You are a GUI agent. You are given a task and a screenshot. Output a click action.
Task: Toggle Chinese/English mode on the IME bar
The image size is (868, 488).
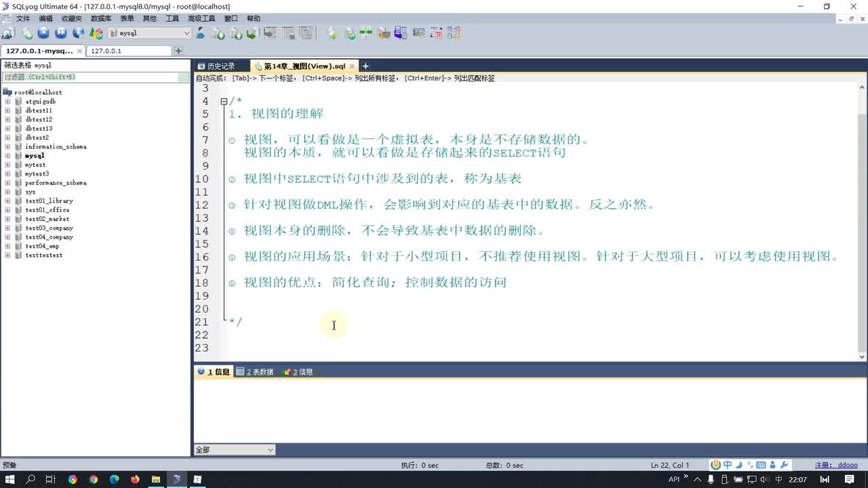(x=727, y=465)
